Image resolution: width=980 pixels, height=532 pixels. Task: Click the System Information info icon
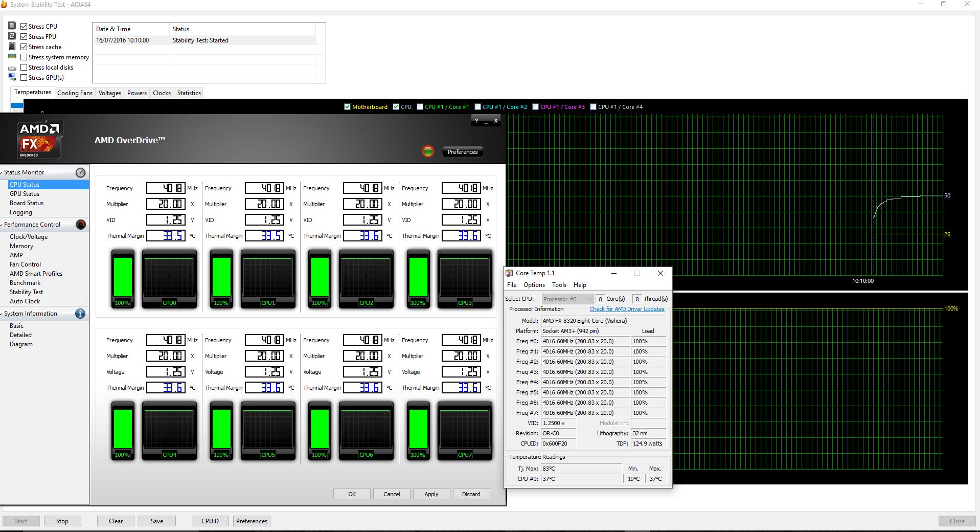pyautogui.click(x=80, y=314)
